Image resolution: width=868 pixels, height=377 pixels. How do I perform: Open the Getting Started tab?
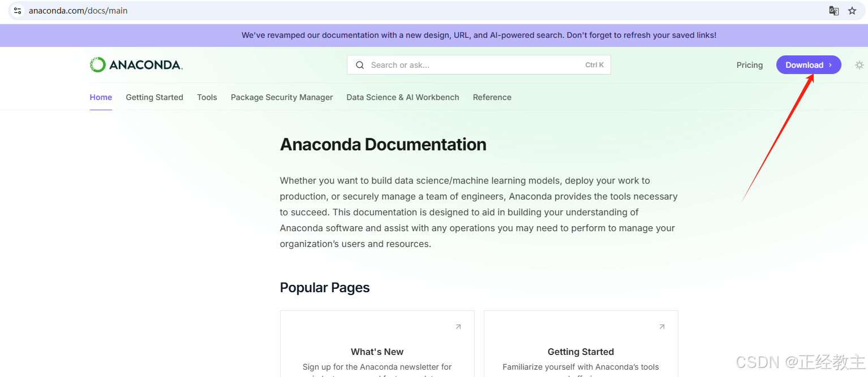154,97
